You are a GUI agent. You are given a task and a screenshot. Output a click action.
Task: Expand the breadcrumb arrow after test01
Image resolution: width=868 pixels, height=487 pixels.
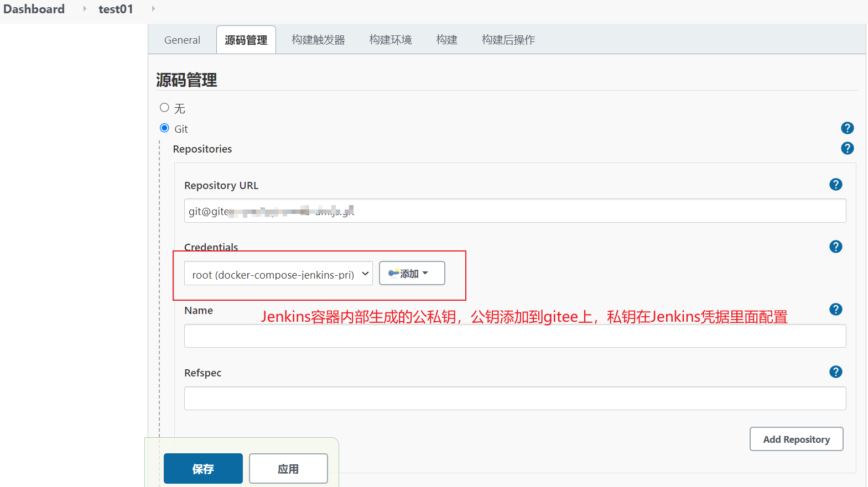coord(153,9)
